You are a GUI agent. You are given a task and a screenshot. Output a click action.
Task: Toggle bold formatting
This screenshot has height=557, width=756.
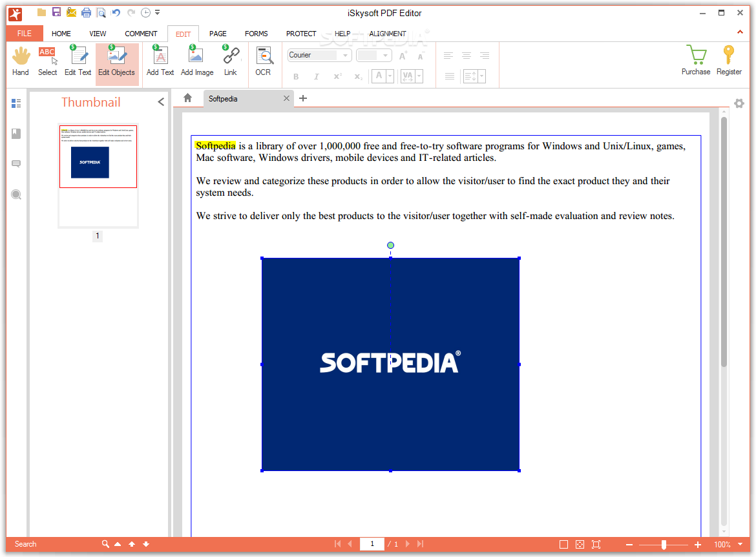click(x=296, y=76)
